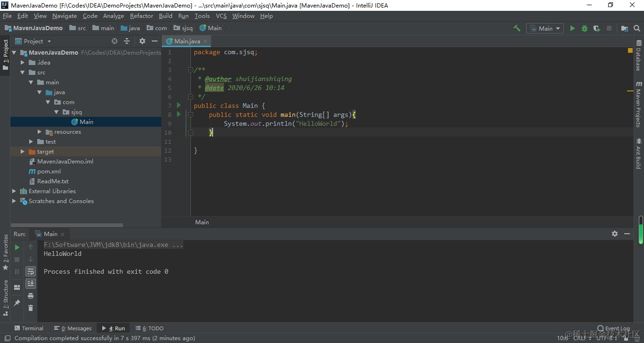Click Up the stack trace arrow
This screenshot has width=644, height=343.
31,247
